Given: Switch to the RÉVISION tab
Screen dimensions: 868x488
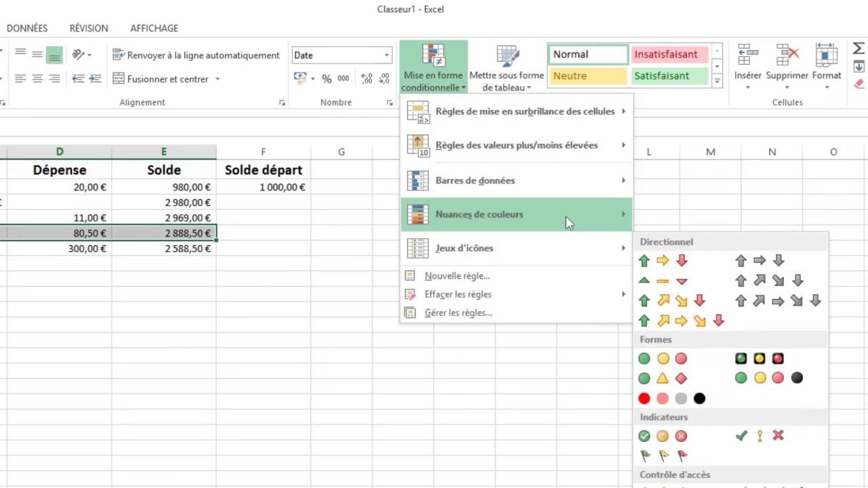Looking at the screenshot, I should pyautogui.click(x=89, y=28).
